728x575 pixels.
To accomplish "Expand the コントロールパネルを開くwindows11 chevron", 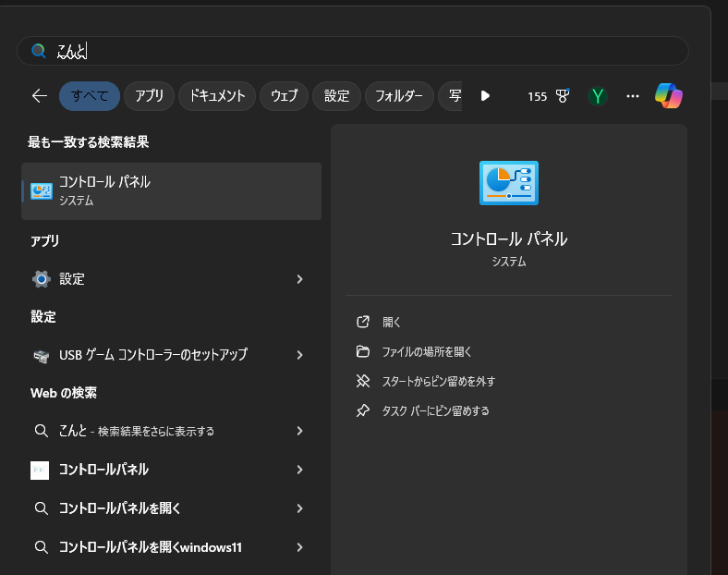I will (300, 547).
